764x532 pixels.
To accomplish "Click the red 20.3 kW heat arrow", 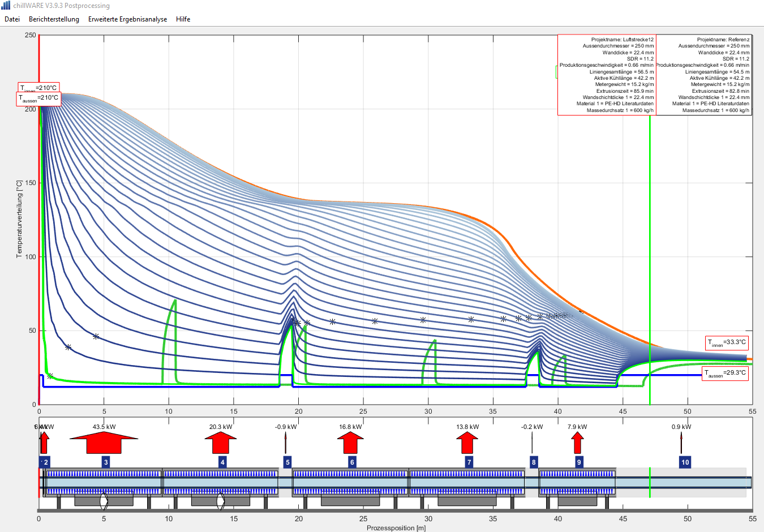I will point(220,442).
